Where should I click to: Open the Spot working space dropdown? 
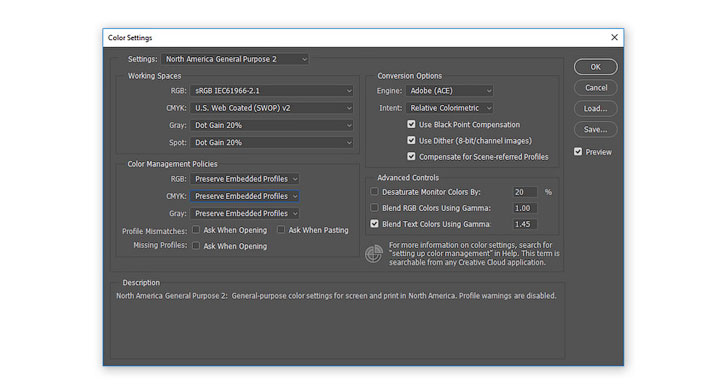click(x=272, y=142)
